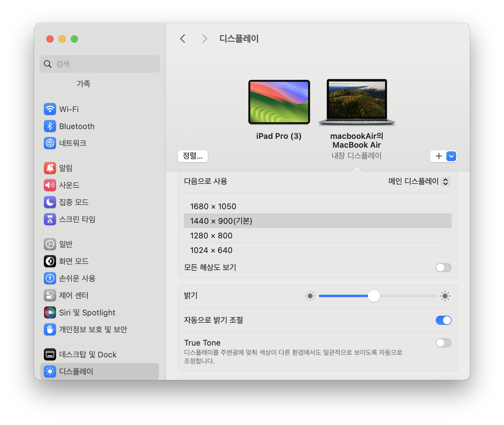This screenshot has height=425, width=504.
Task: Click the Siri 및 Spotlight icon
Action: point(50,312)
